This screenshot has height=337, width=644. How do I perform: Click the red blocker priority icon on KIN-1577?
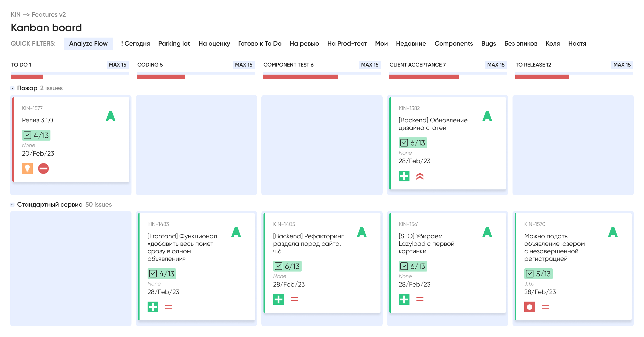(43, 169)
